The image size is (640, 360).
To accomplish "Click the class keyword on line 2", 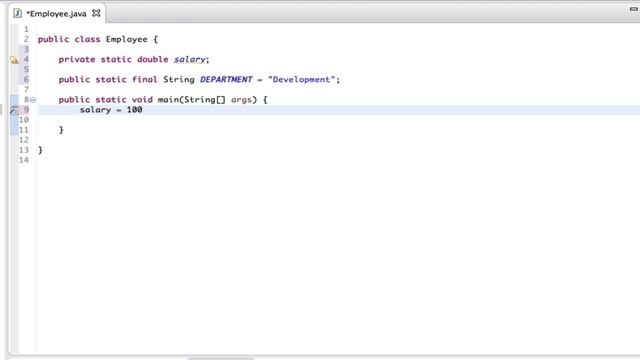I will (87, 39).
